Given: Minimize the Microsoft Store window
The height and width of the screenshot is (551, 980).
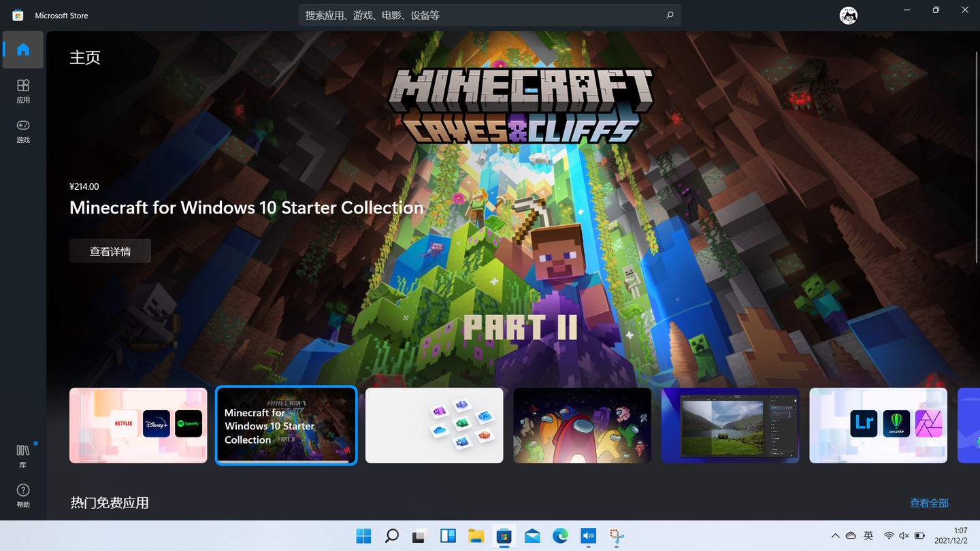Looking at the screenshot, I should pos(907,10).
